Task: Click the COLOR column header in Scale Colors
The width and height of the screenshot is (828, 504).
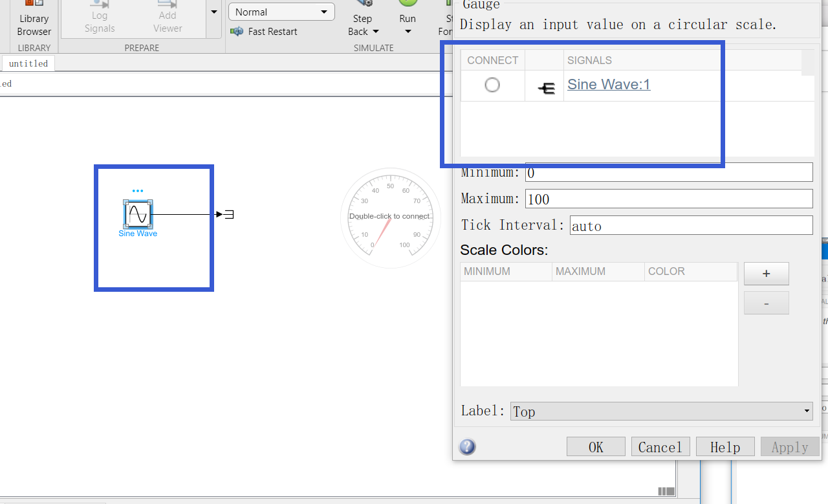Action: (x=691, y=271)
